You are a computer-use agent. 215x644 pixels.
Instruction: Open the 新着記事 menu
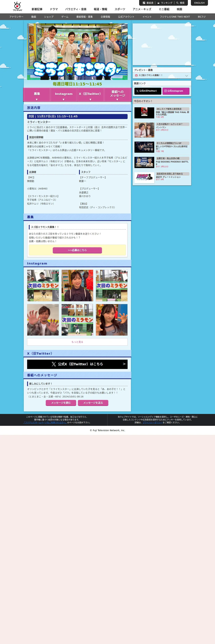(x=37, y=9)
